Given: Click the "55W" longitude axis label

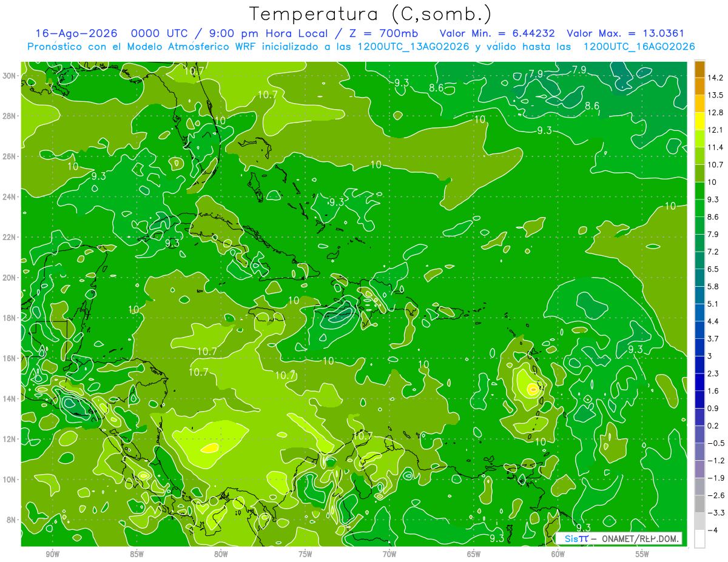Looking at the screenshot, I should [642, 555].
